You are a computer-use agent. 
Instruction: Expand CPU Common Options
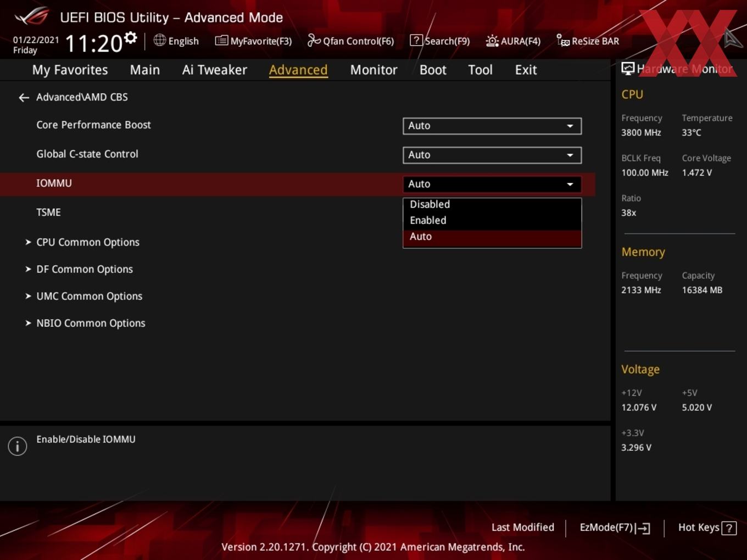(87, 242)
